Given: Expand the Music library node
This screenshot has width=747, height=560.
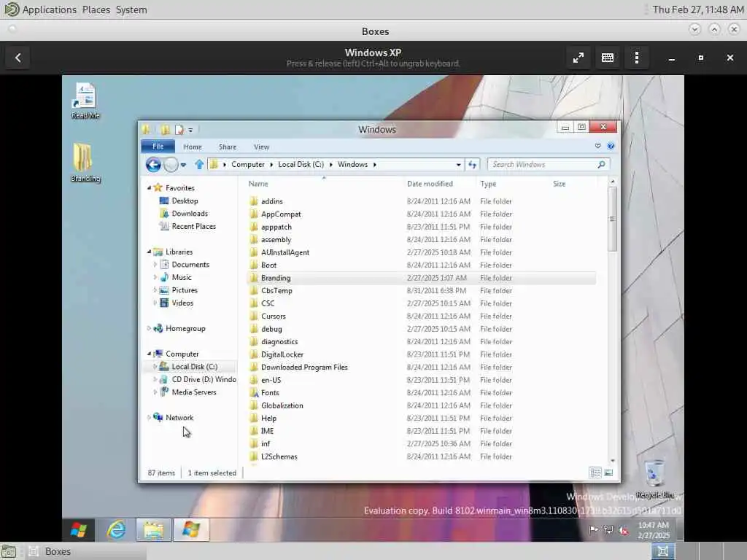Looking at the screenshot, I should click(155, 277).
